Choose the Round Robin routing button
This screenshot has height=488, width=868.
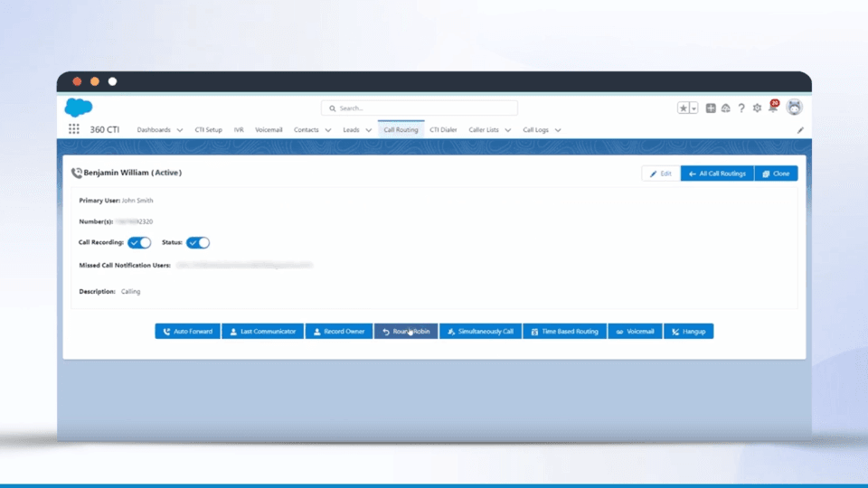(406, 332)
